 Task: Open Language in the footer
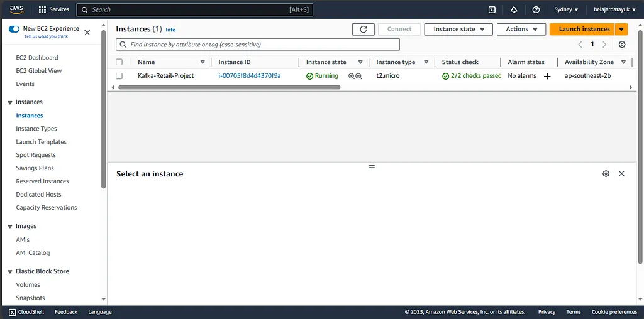[x=100, y=312]
